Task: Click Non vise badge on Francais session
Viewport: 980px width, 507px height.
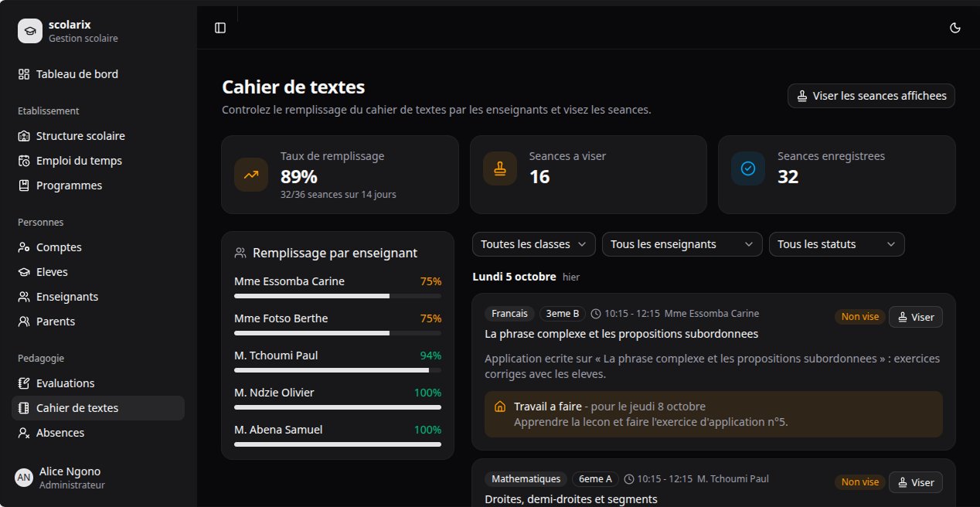Action: (x=860, y=317)
